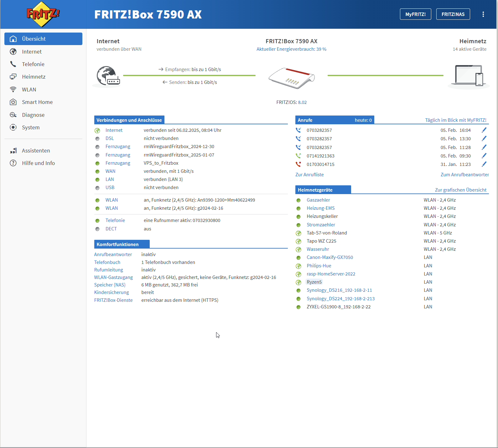Open the Rufumleitung link

pyautogui.click(x=109, y=270)
